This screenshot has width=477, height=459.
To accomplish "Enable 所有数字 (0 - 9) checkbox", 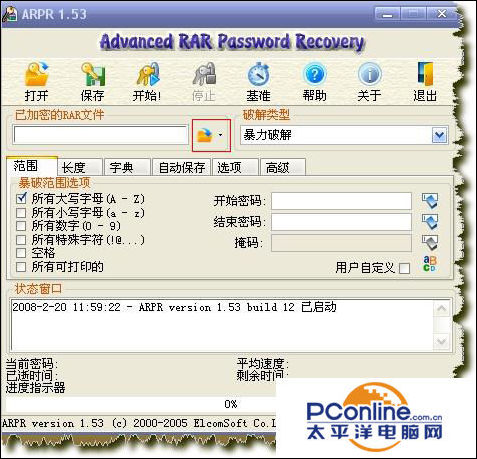I will pos(21,226).
